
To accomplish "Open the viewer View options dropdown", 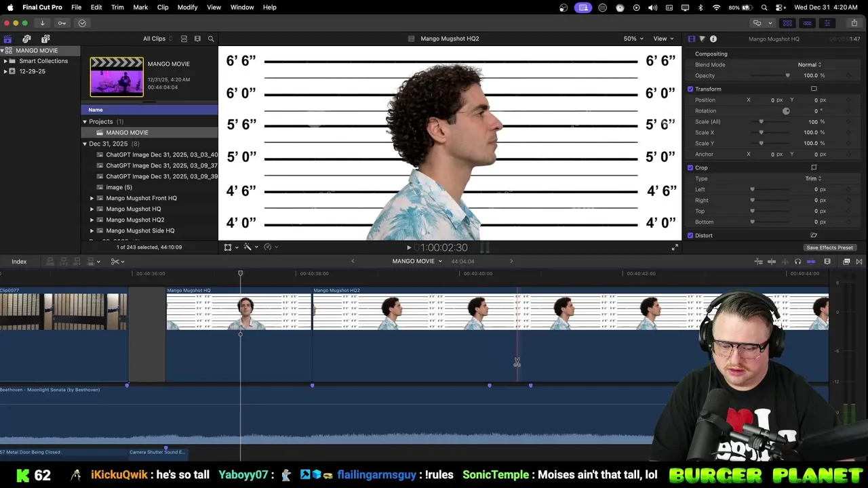I will click(664, 39).
